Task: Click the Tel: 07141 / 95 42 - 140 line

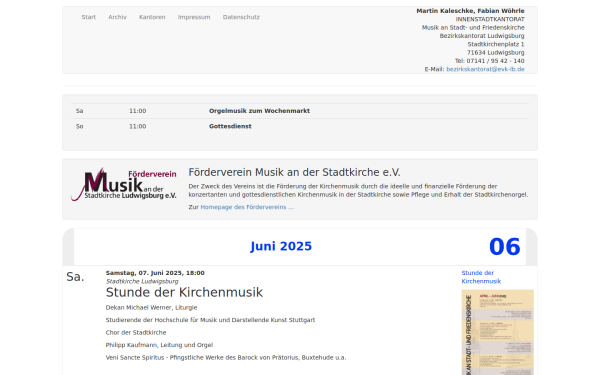Action: (x=489, y=61)
